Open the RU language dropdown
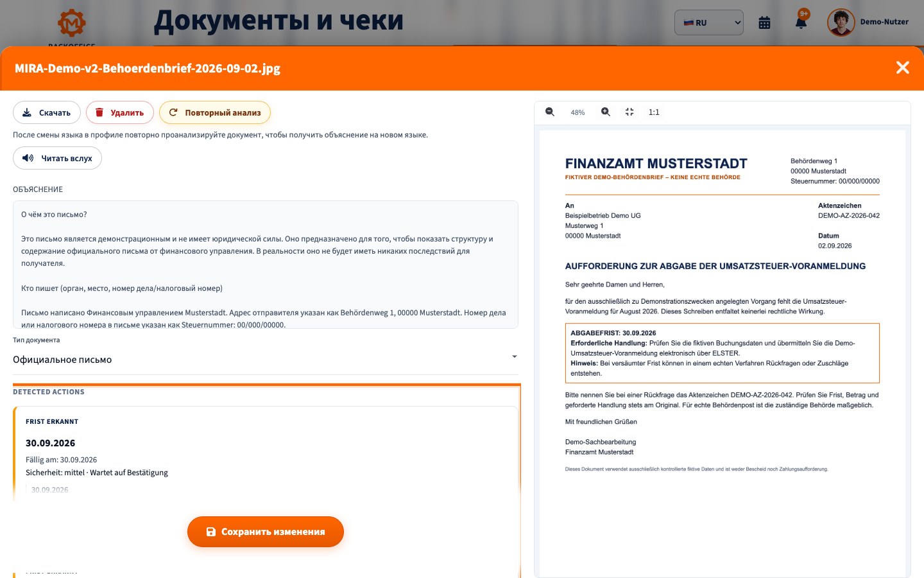The height and width of the screenshot is (578, 924). 709,22
